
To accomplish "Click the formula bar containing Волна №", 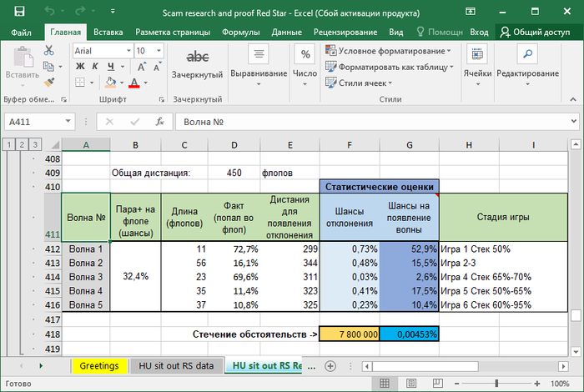I will coord(372,122).
